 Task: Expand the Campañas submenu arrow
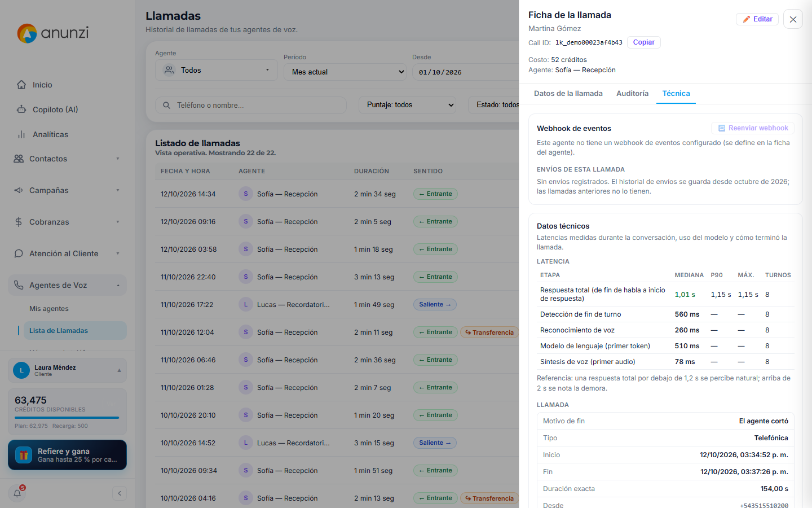[118, 190]
